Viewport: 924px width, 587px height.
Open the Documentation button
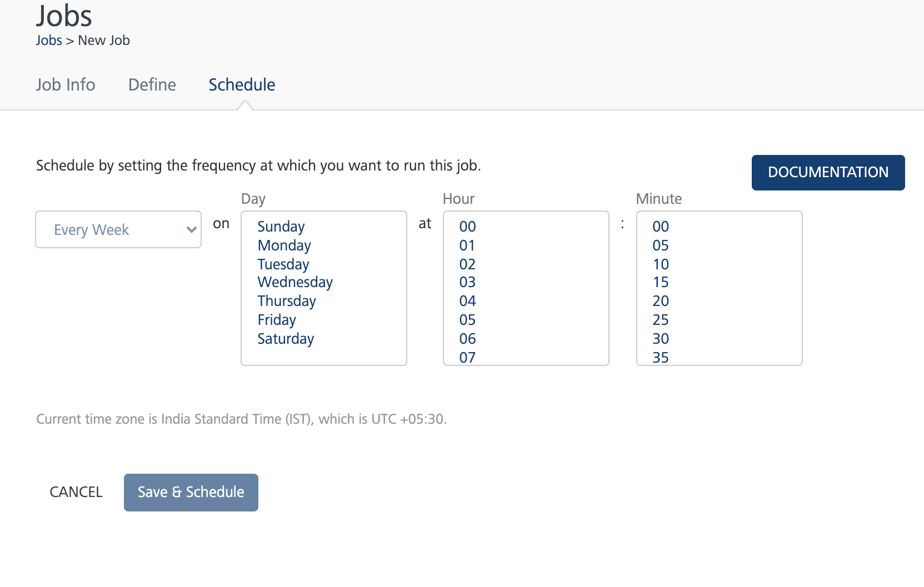point(828,172)
